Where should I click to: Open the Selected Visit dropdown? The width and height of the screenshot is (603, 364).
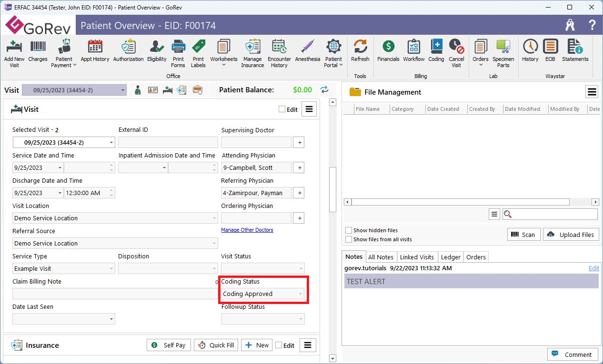tap(111, 142)
